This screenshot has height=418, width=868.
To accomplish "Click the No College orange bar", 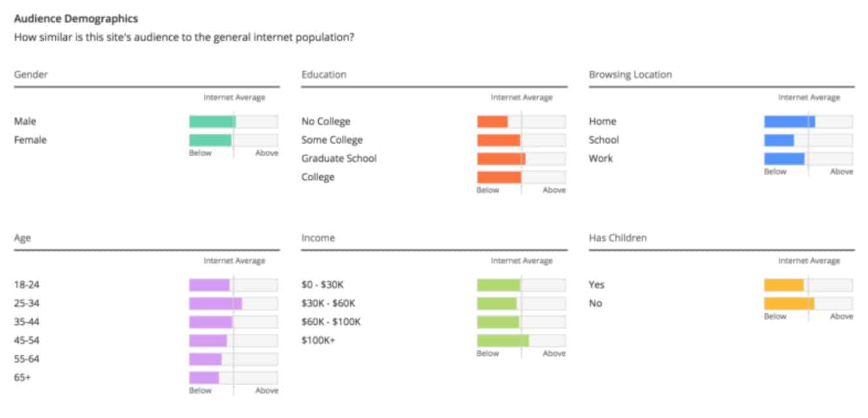I will coord(492,122).
